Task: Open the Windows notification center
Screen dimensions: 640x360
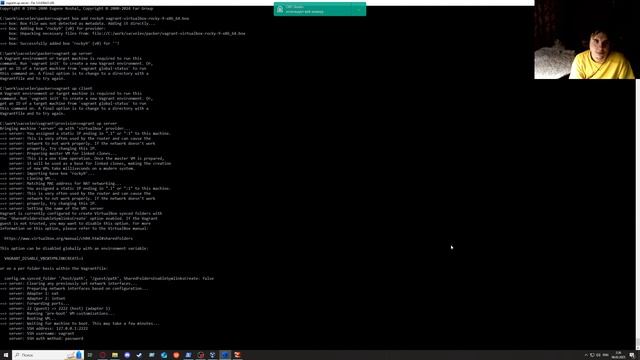Action: pyautogui.click(x=632, y=355)
